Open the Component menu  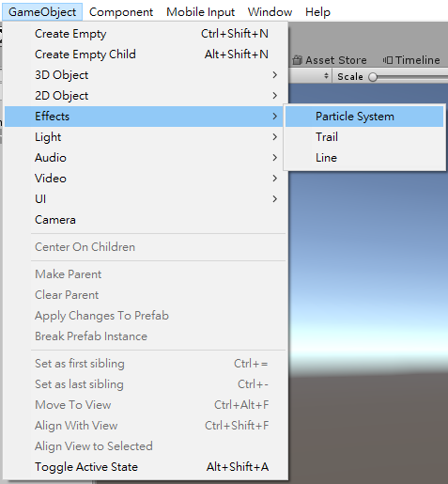tap(121, 12)
